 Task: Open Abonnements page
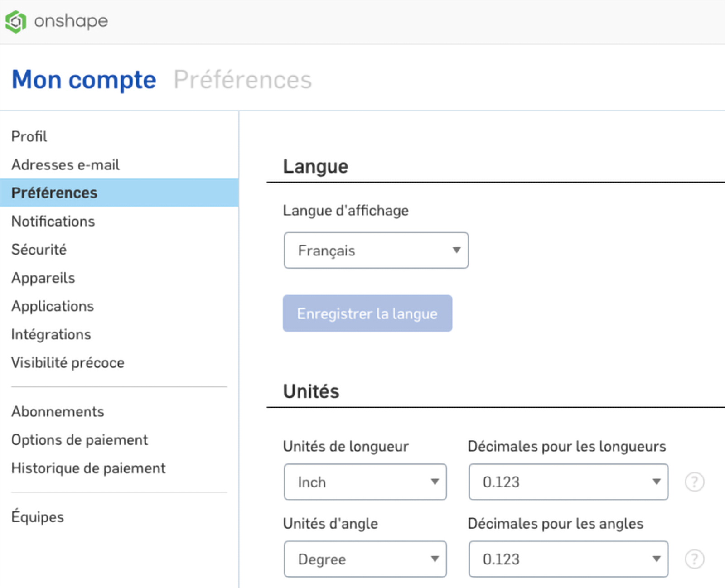coord(58,412)
